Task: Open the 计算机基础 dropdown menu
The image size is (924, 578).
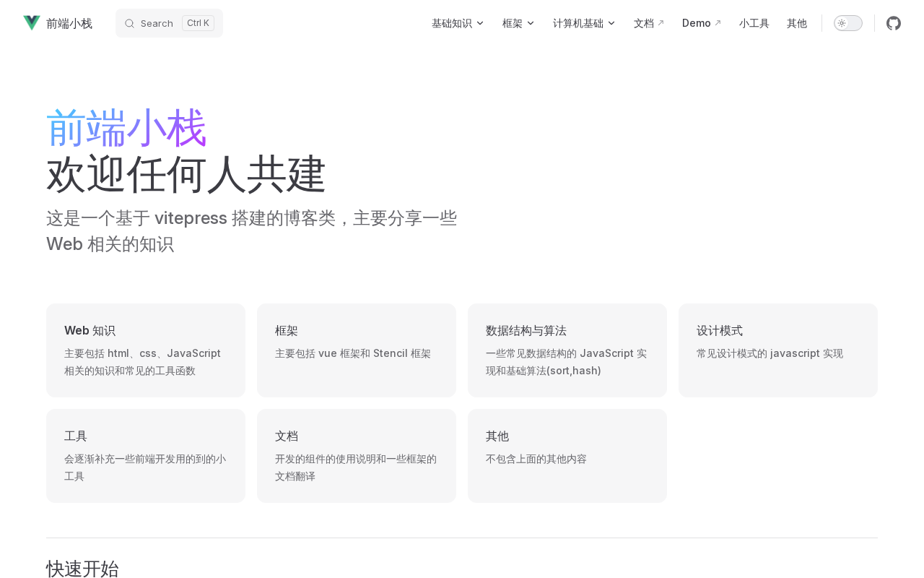Action: point(584,23)
